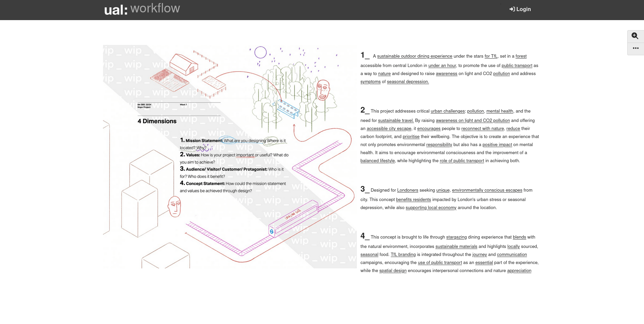
Task: Click the words 'mental health' in paragraph 2
Action: click(x=500, y=111)
